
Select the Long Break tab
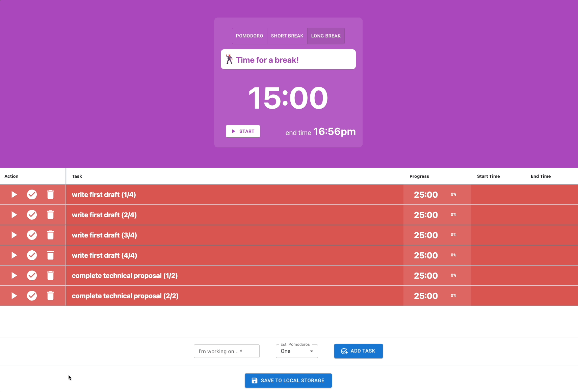[x=326, y=36]
